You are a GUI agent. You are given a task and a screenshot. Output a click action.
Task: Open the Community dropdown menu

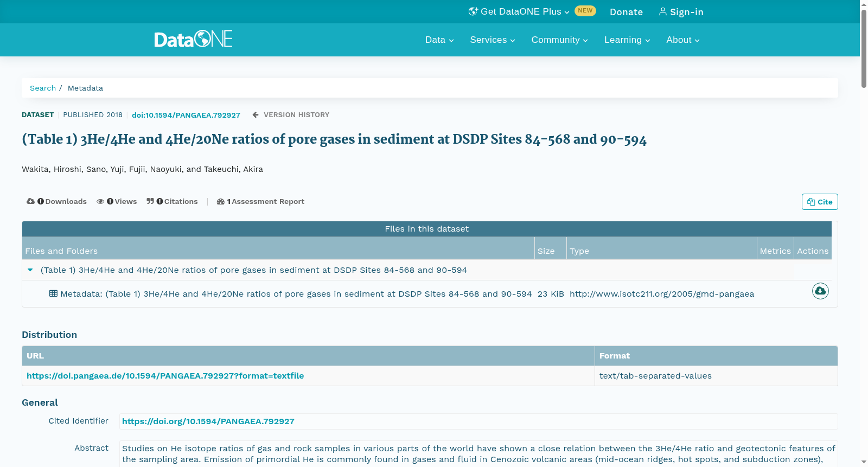(x=559, y=40)
